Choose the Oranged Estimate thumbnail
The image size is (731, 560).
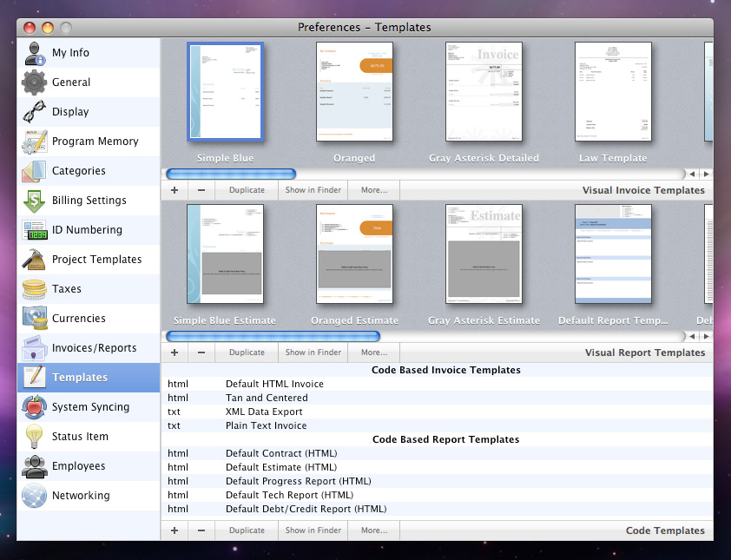[354, 254]
